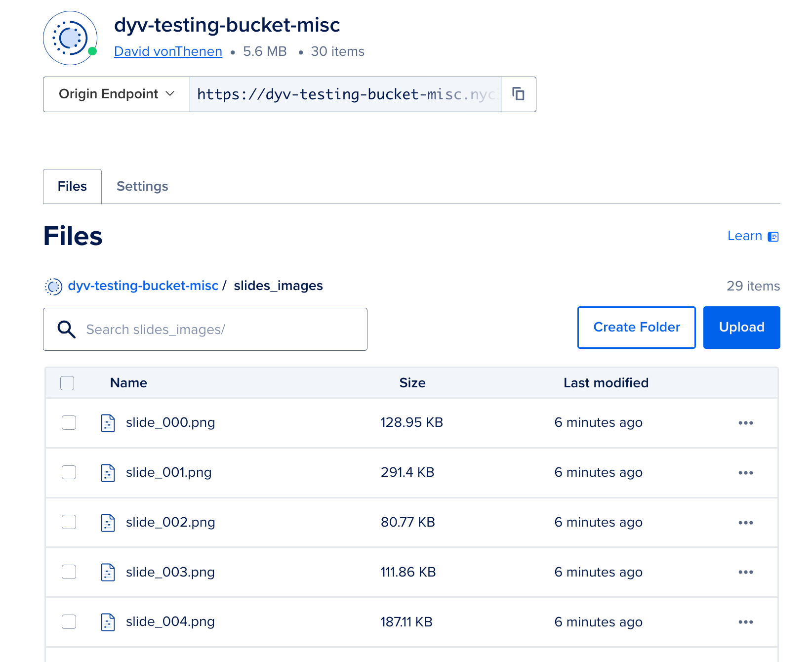Check the slide_004.png checkbox
The height and width of the screenshot is (662, 812).
69,622
